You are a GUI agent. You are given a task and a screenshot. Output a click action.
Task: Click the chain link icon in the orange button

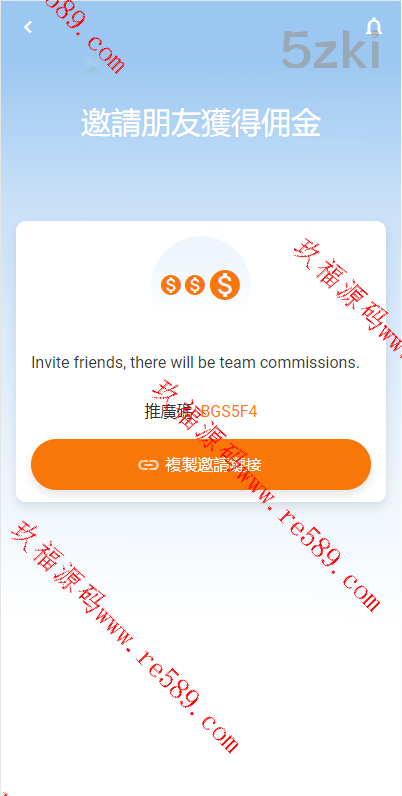tap(148, 465)
